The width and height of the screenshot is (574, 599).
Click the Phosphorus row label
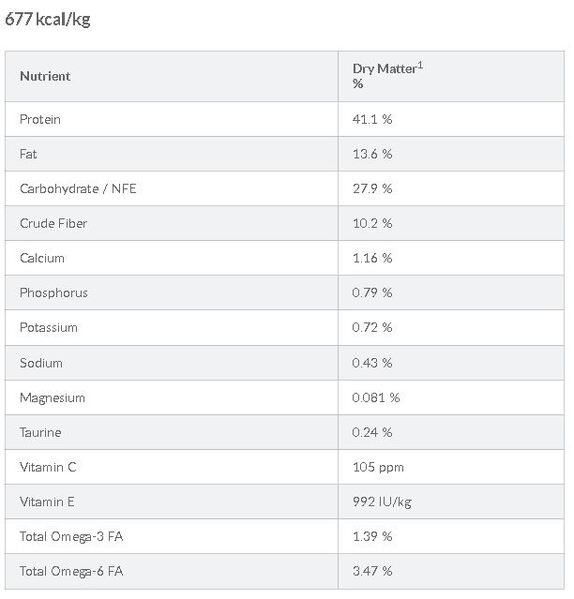[54, 293]
